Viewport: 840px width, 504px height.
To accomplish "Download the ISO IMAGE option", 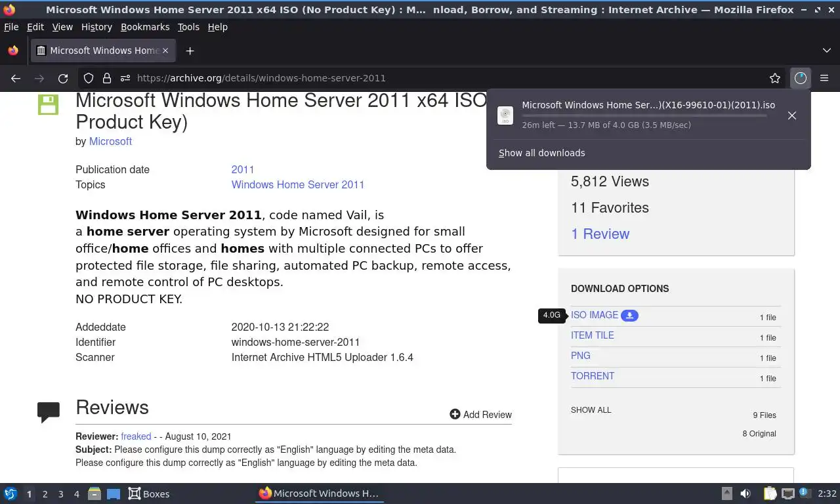I will [x=595, y=315].
